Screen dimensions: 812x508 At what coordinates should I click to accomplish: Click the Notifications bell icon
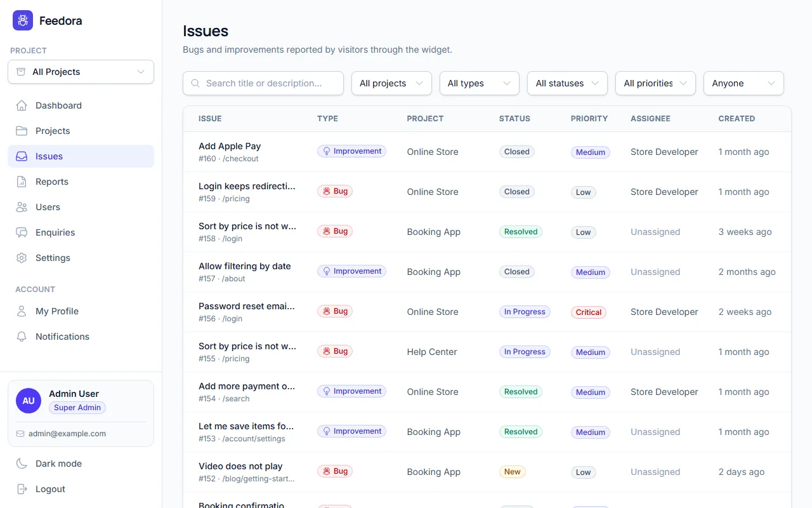pyautogui.click(x=22, y=337)
